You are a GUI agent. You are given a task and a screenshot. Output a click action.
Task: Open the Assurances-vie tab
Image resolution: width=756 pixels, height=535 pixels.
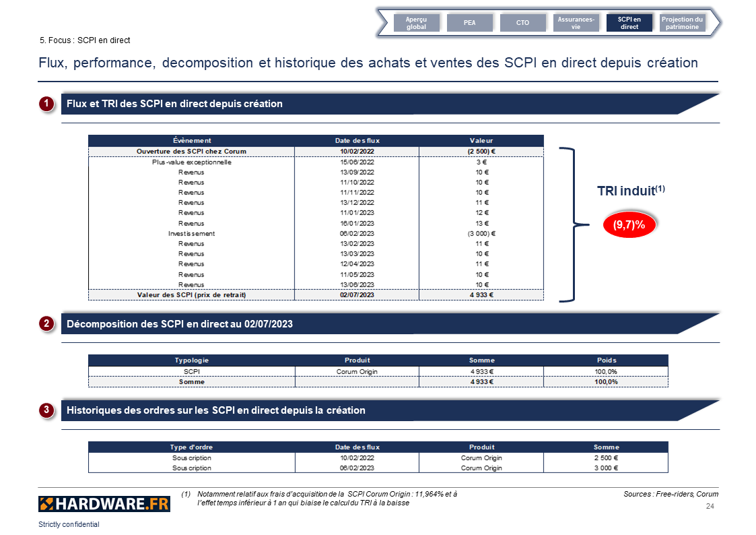[x=576, y=23]
